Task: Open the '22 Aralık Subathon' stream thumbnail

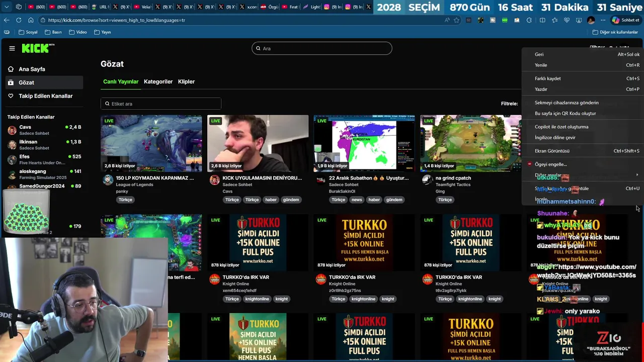Action: coord(364,143)
